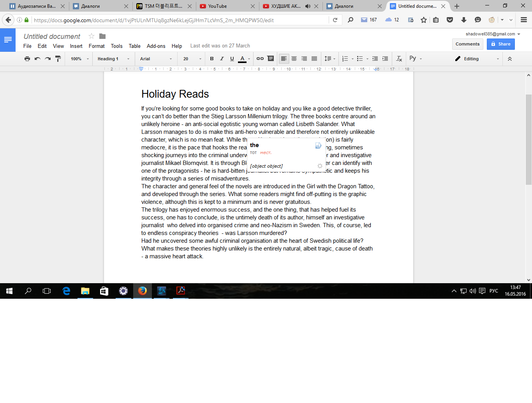Open Firefox hamburger menu

coord(524,20)
